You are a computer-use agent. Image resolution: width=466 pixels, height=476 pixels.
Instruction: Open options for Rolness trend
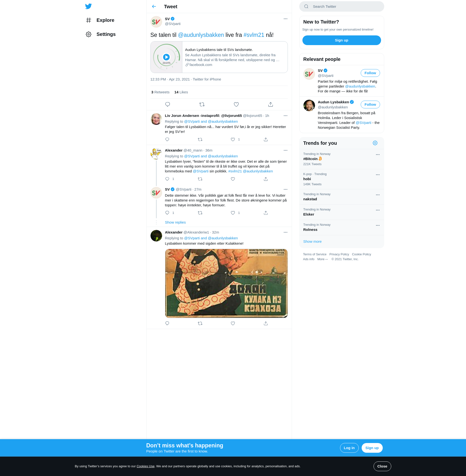click(x=378, y=226)
